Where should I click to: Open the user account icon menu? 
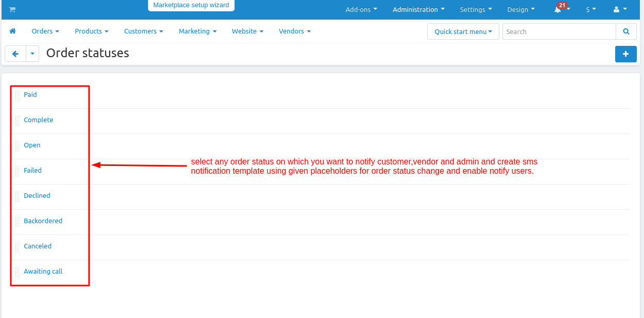tap(620, 9)
